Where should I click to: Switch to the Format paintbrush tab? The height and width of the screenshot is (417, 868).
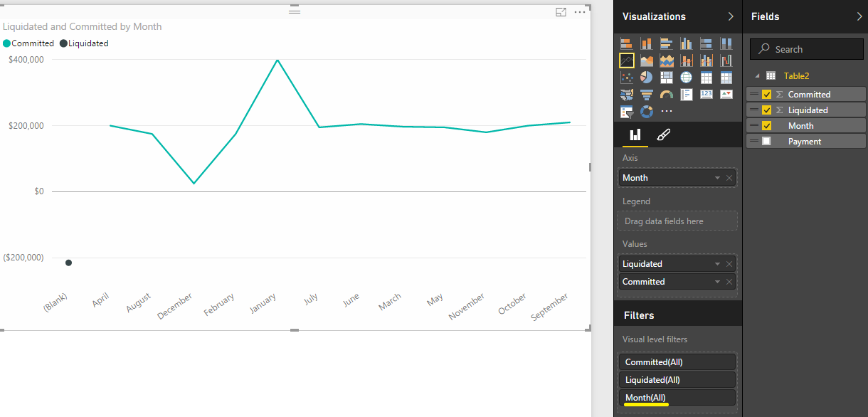663,134
